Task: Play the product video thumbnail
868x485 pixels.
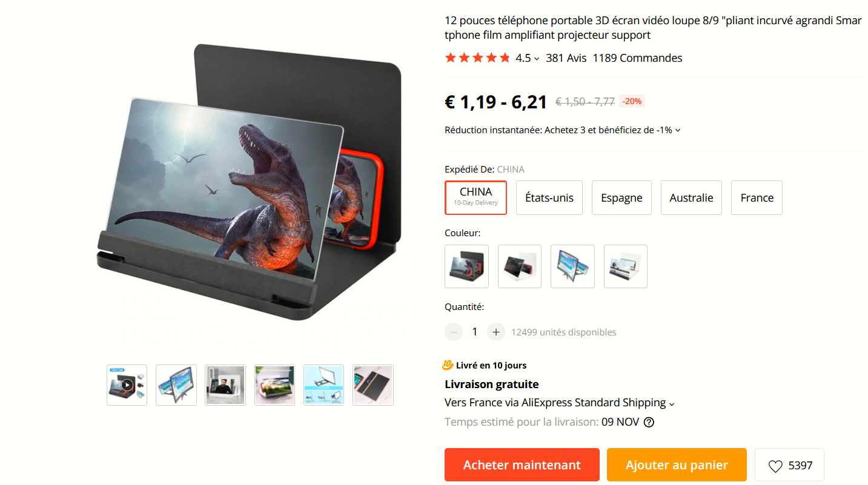Action: point(127,385)
